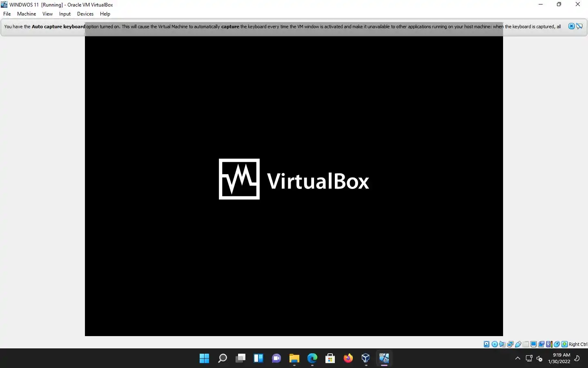Open Microsoft Store from the taskbar
This screenshot has width=588, height=368.
(330, 359)
